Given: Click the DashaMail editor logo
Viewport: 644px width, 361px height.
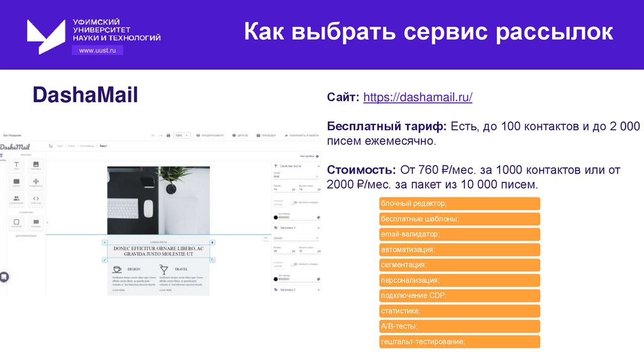Looking at the screenshot, I should (x=15, y=147).
